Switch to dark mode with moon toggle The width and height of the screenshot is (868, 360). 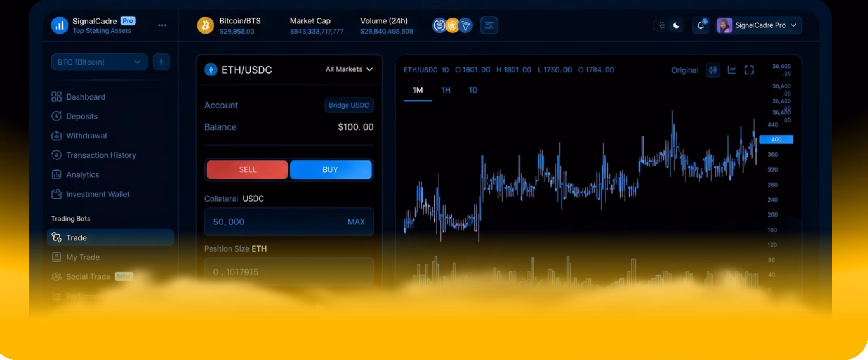click(x=676, y=25)
